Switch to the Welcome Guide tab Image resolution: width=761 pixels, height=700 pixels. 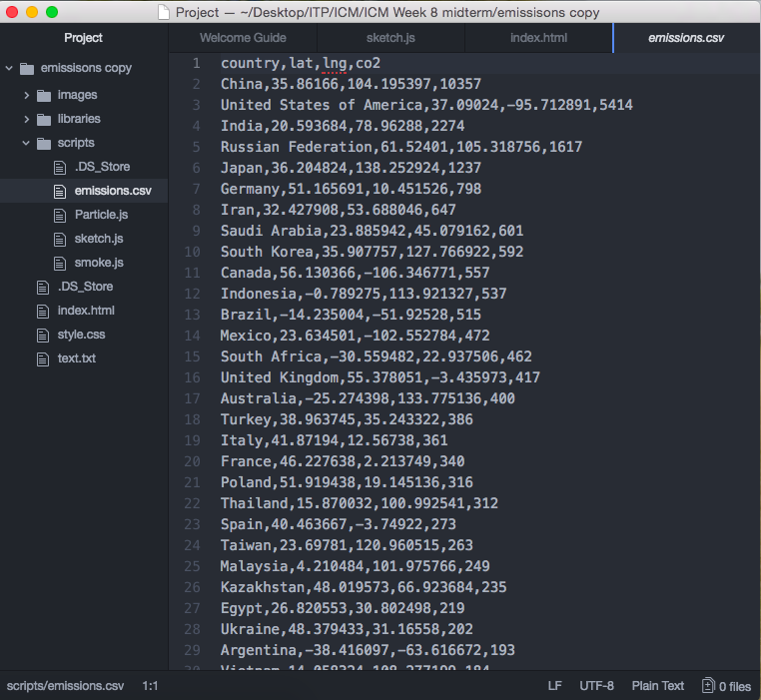[x=242, y=38]
